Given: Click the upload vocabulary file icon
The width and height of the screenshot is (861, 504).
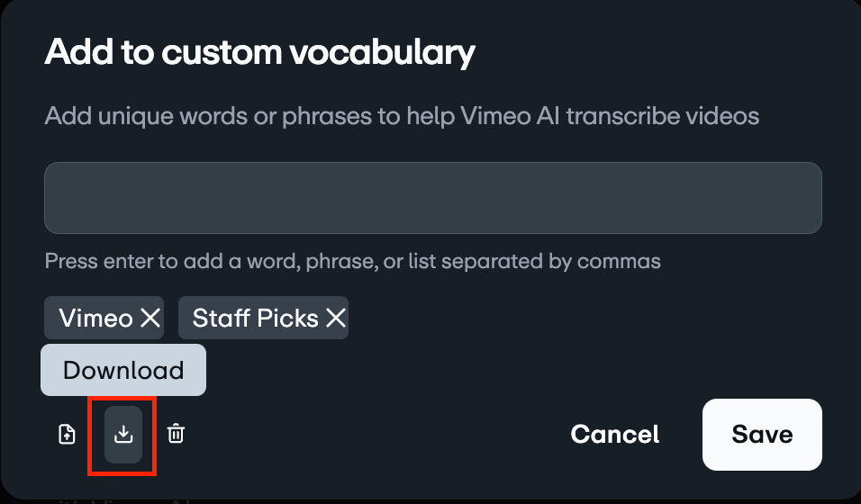Looking at the screenshot, I should tap(67, 435).
